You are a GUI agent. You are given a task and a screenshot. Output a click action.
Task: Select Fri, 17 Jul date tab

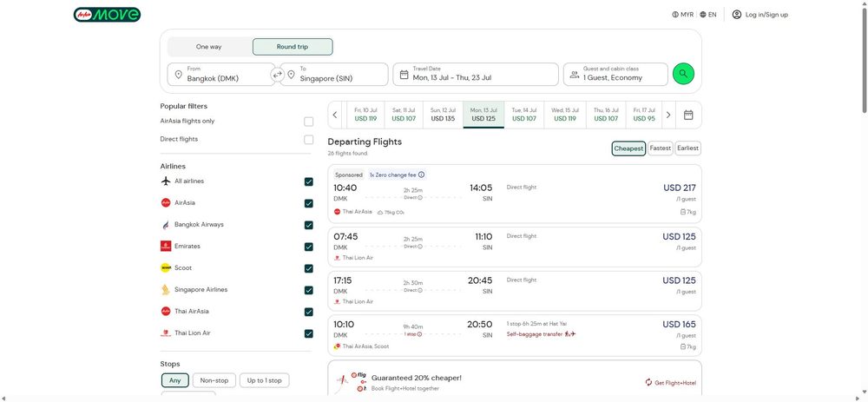pyautogui.click(x=644, y=115)
